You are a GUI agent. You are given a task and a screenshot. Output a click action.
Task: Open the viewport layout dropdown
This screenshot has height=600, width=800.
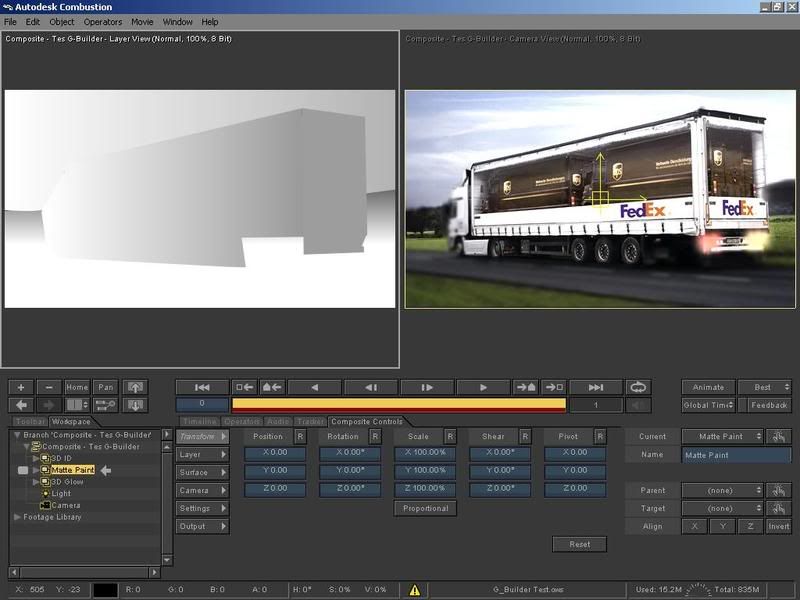coord(77,405)
